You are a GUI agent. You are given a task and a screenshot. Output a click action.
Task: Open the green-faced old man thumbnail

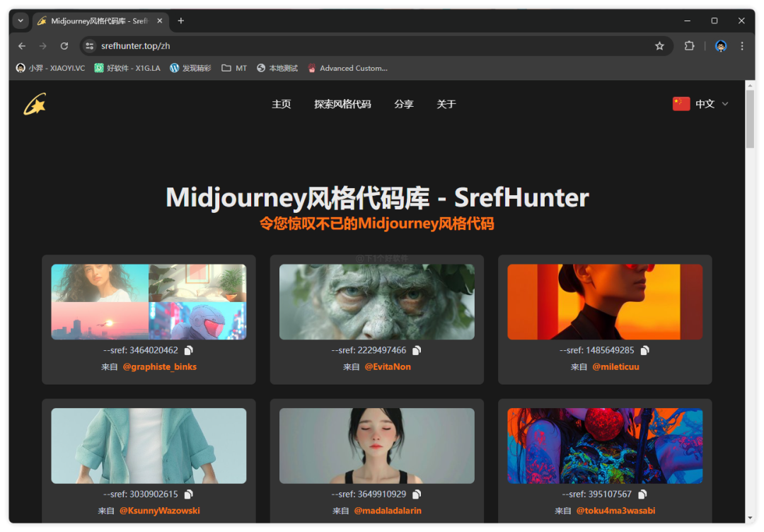[x=376, y=301]
